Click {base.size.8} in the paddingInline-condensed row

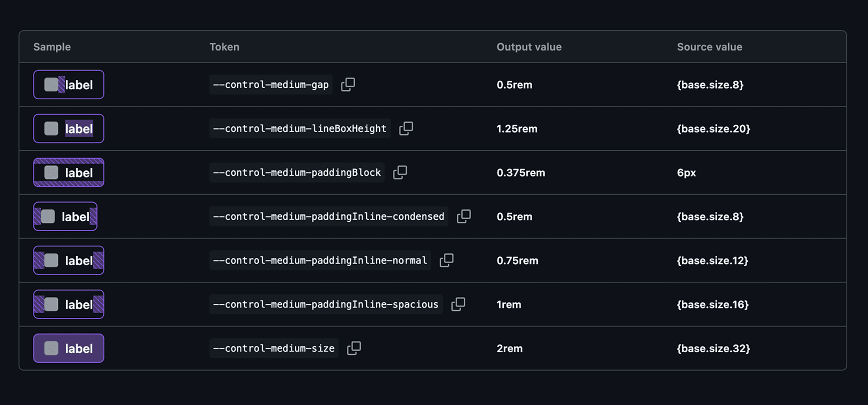710,216
